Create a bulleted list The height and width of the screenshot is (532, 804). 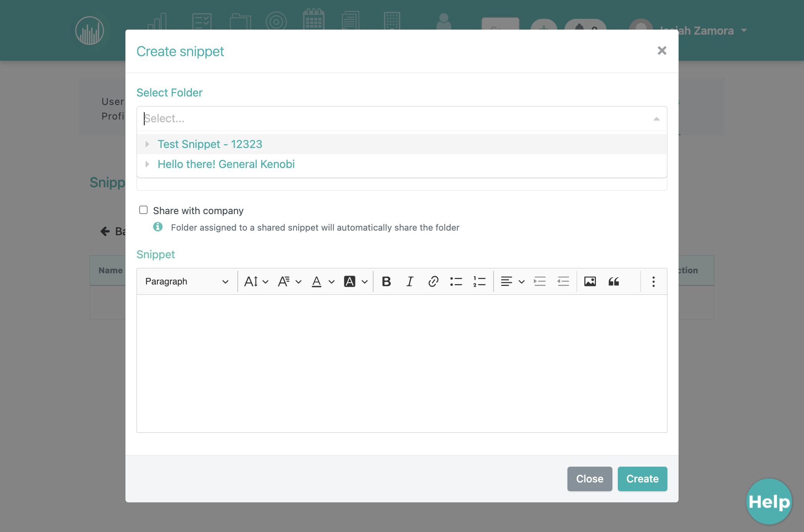(x=456, y=282)
